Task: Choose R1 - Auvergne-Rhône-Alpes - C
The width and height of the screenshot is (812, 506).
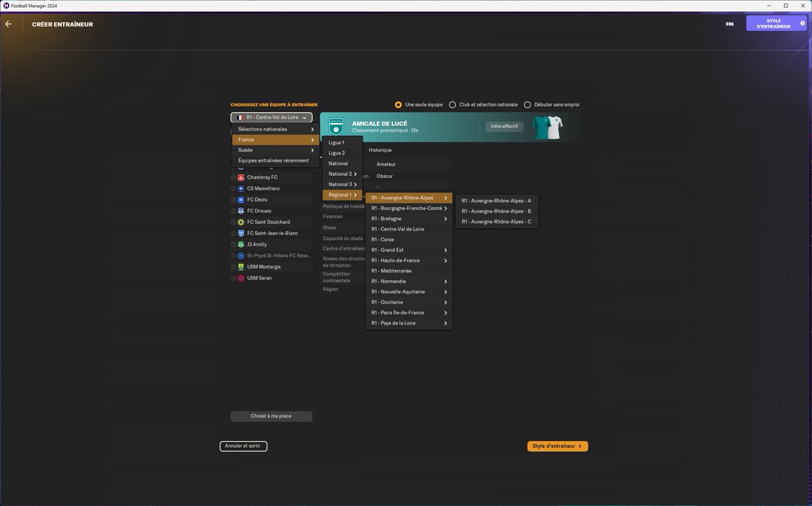Action: point(497,221)
